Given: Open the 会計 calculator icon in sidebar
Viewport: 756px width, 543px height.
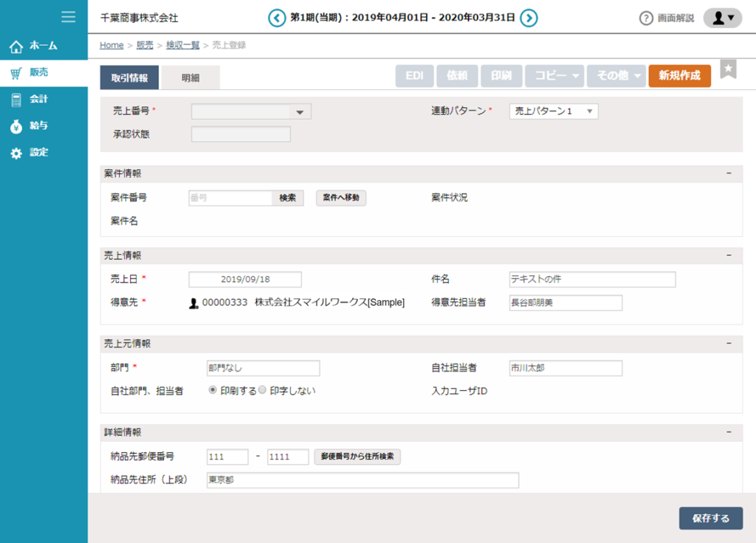Looking at the screenshot, I should point(16,99).
